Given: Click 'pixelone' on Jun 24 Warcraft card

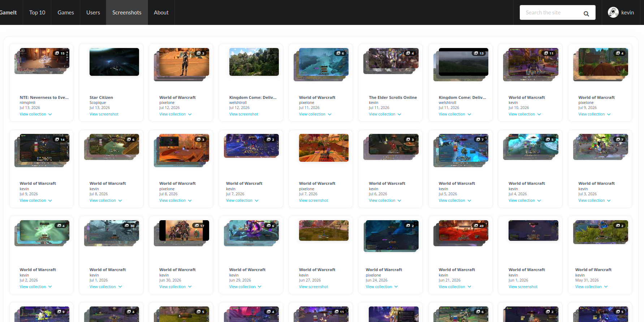Looking at the screenshot, I should pos(373,275).
